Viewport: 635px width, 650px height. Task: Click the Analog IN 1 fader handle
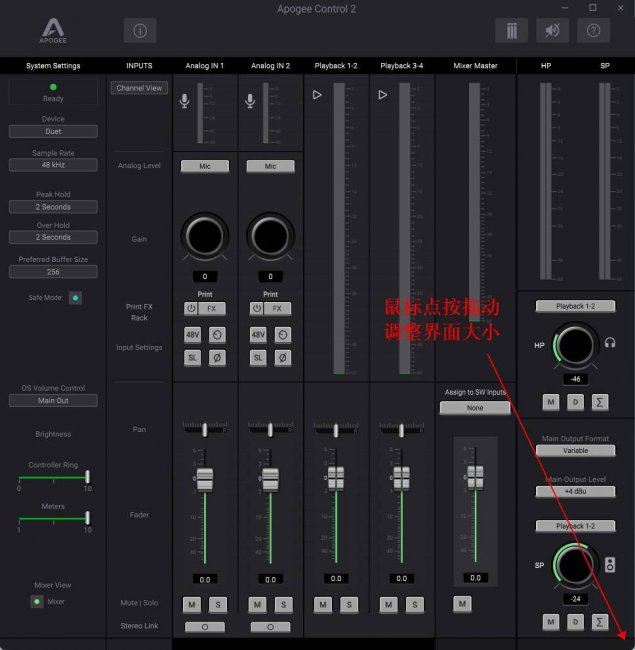coord(205,480)
